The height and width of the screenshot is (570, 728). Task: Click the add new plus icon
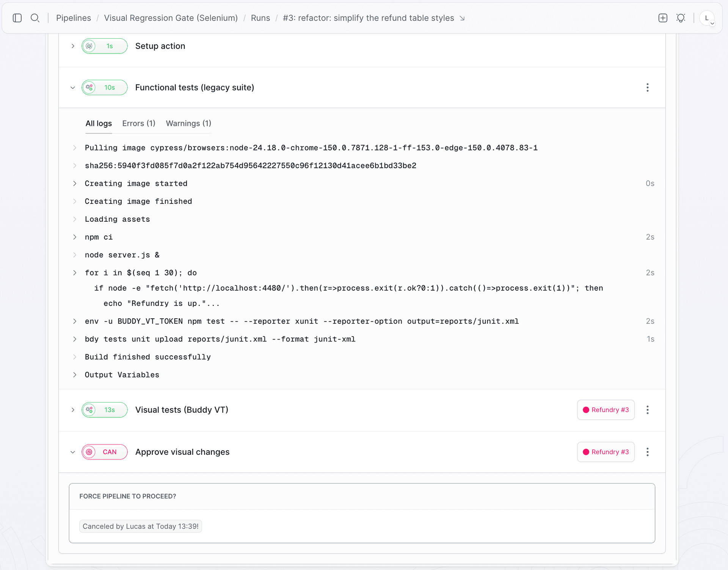(663, 18)
